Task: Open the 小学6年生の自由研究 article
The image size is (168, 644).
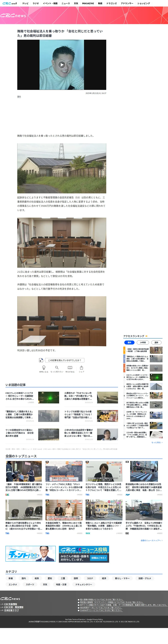Action: click(91, 434)
